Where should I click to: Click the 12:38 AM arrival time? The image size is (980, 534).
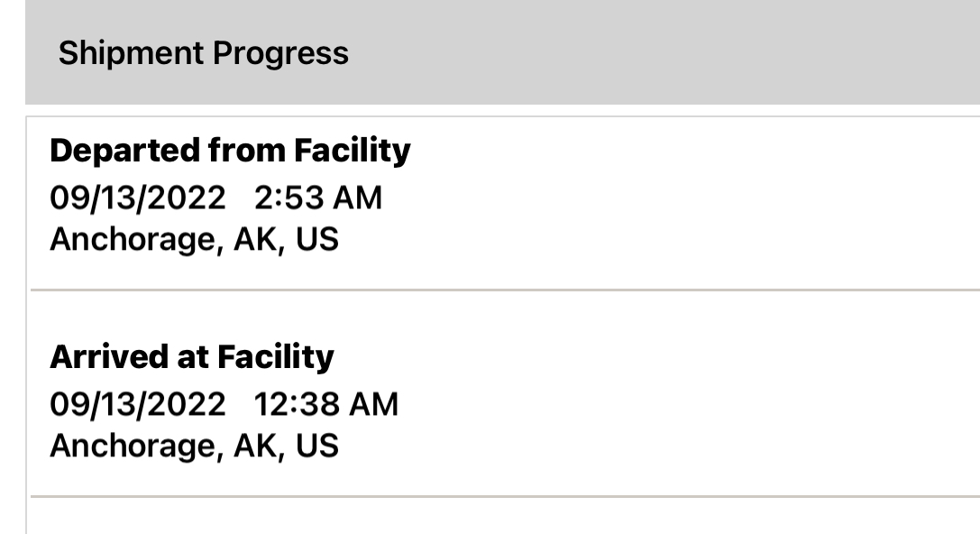click(x=325, y=404)
